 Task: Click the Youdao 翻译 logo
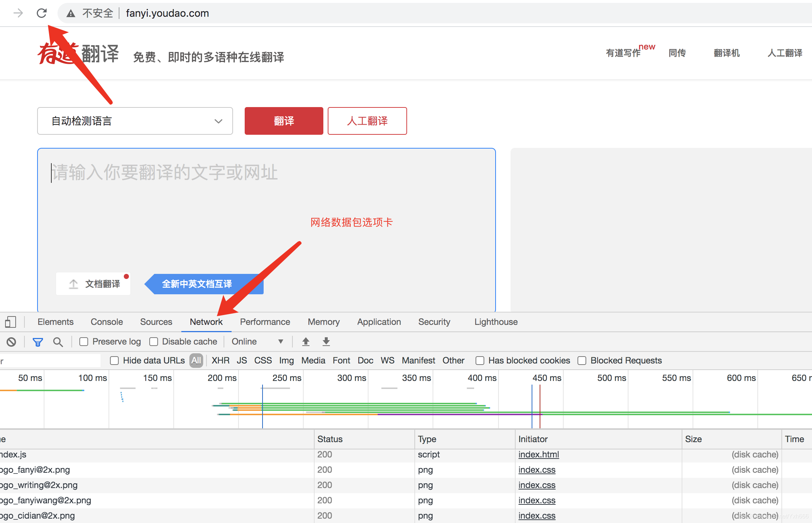pyautogui.click(x=78, y=54)
